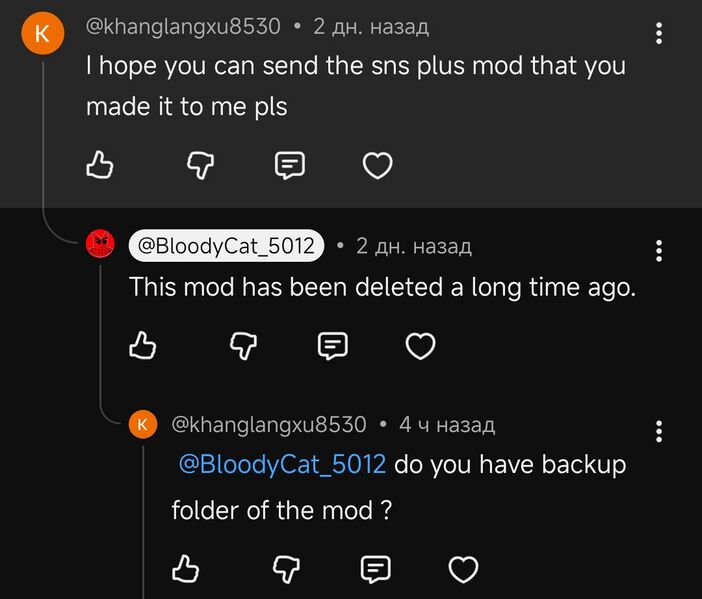
Task: Reply to the backup folder question
Action: tap(376, 569)
